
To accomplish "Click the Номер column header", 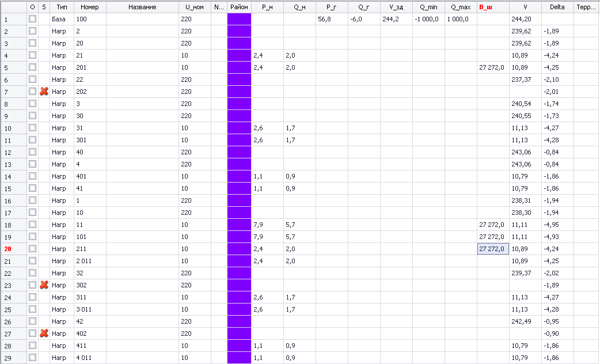I will (90, 7).
